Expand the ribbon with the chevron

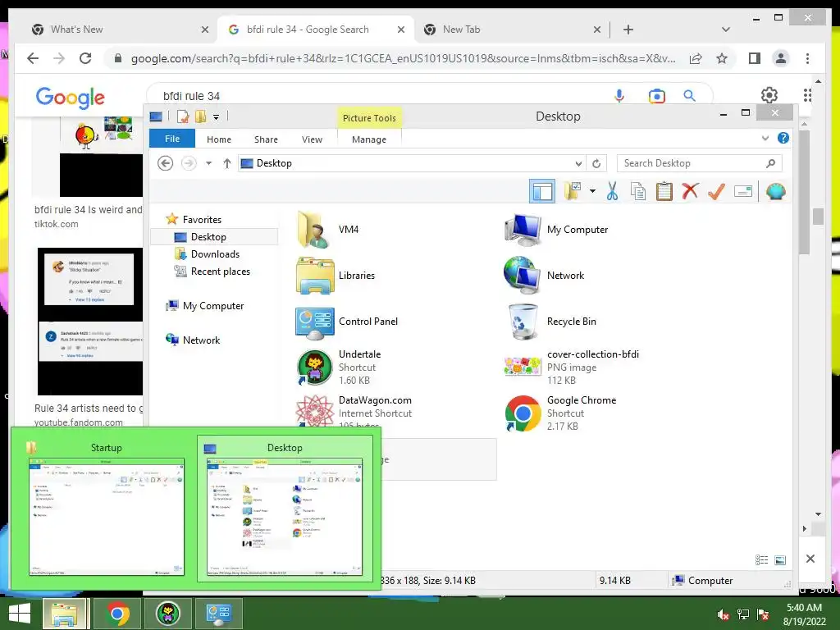(765, 138)
